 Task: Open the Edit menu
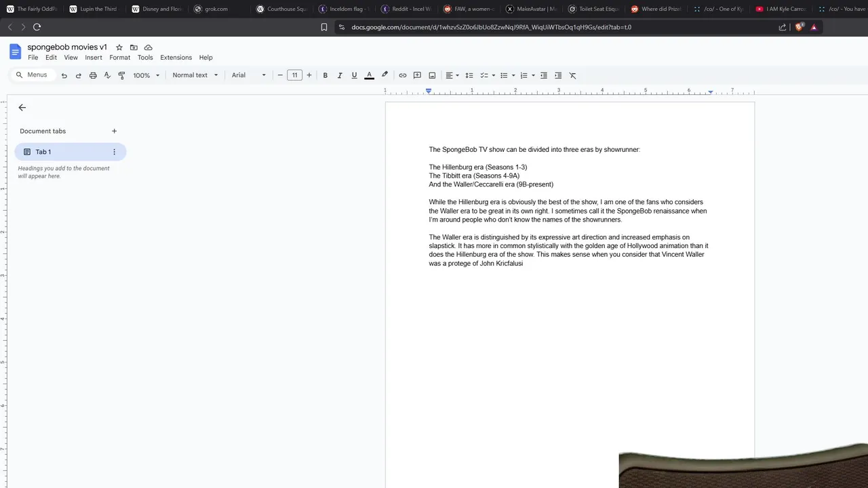pos(51,58)
